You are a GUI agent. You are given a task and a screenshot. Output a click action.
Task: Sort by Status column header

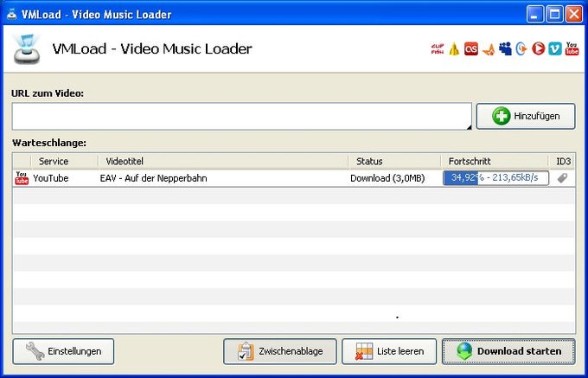click(x=394, y=161)
